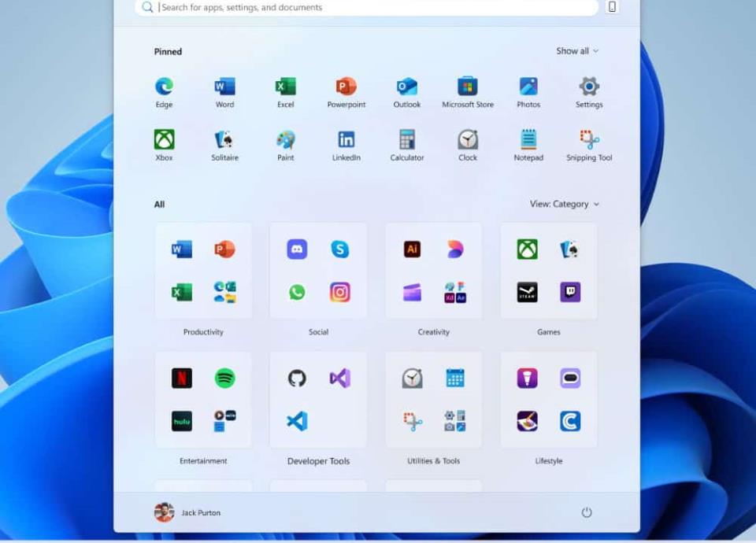Viewport: 756px width, 543px height.
Task: Open the Microsoft Store
Action: pos(468,87)
